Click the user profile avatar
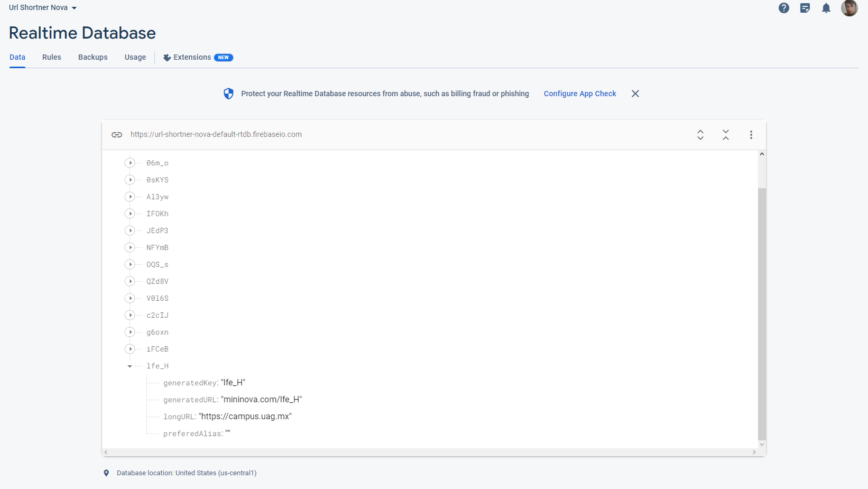This screenshot has width=868, height=489. [849, 8]
